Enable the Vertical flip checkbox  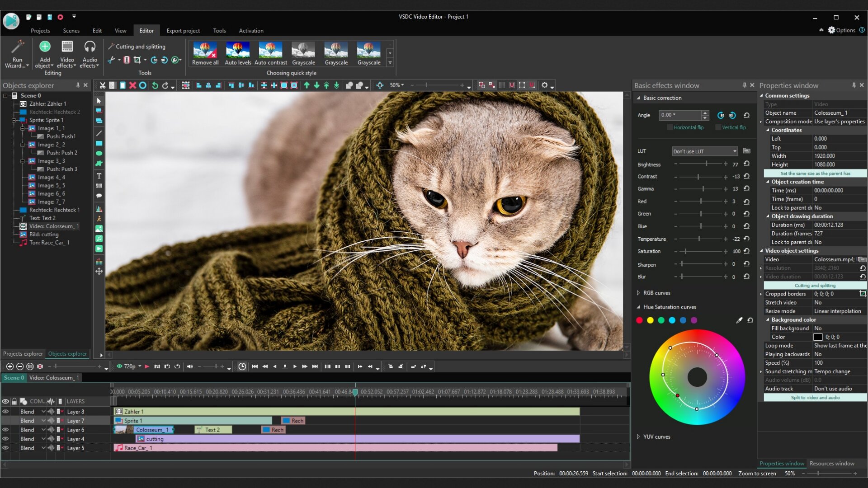[x=718, y=127]
